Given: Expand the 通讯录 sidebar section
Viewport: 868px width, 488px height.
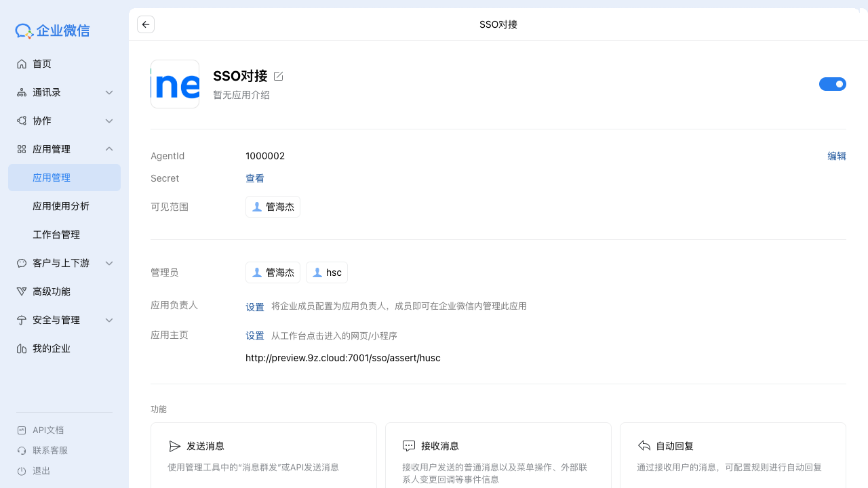Looking at the screenshot, I should 108,92.
